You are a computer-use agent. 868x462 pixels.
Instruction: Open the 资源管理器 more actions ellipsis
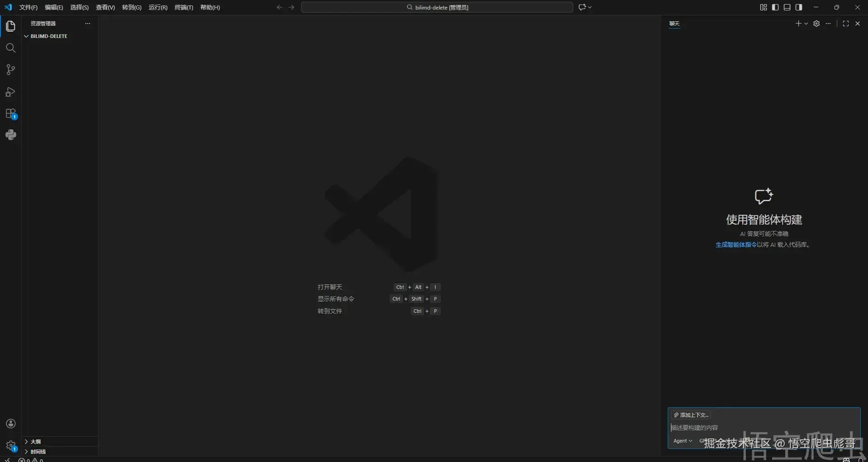click(88, 24)
